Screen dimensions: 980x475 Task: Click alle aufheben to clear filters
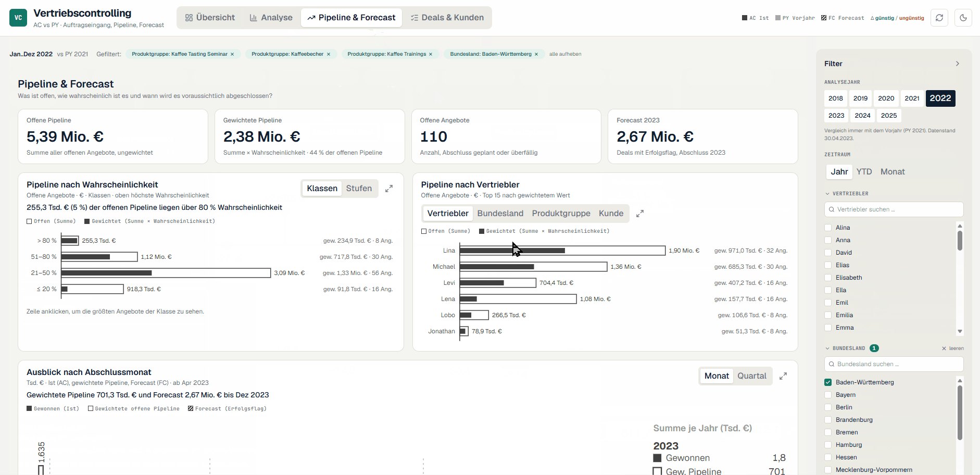565,54
